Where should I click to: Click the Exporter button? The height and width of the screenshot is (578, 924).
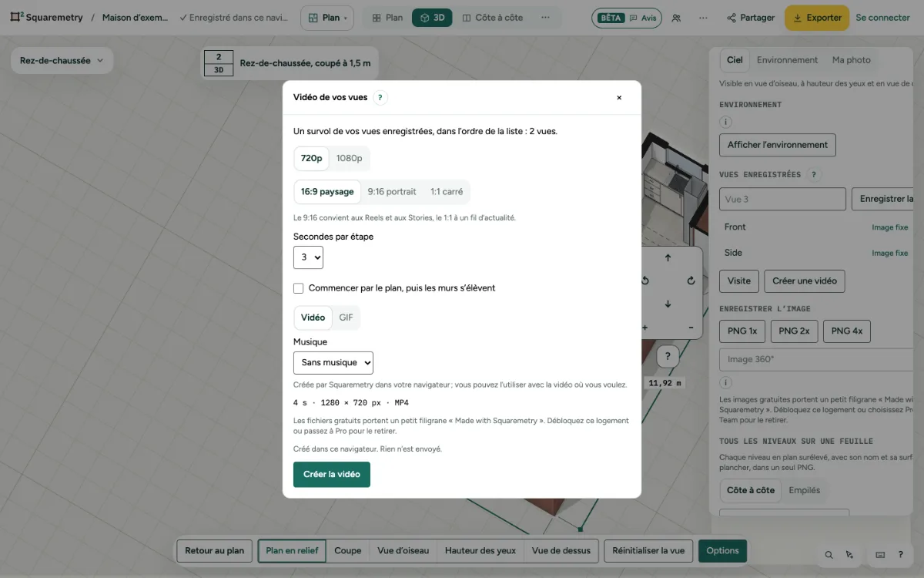click(817, 18)
